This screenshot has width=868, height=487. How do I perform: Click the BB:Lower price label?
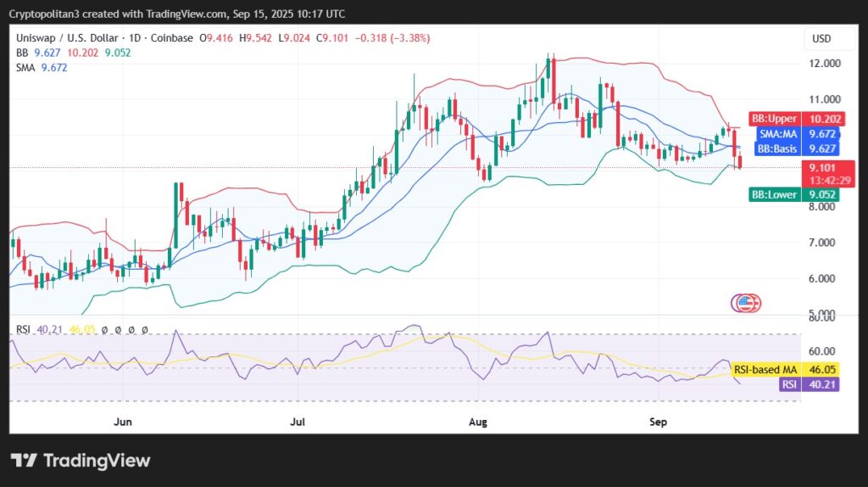click(x=774, y=194)
